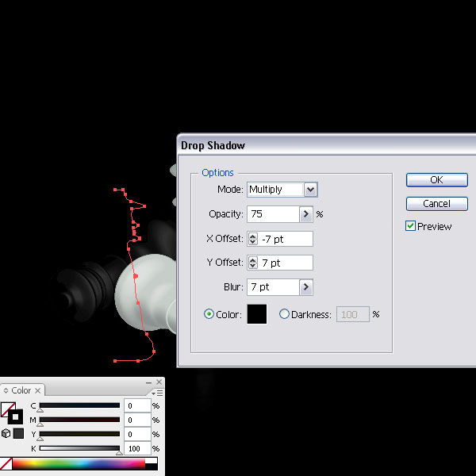Viewport: 476px width, 476px height.
Task: Click OK in the Drop Shadow dialog
Action: tap(436, 180)
